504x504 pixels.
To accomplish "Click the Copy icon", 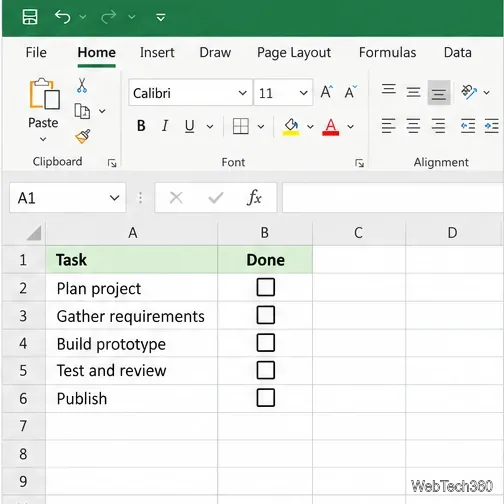I will point(82,111).
